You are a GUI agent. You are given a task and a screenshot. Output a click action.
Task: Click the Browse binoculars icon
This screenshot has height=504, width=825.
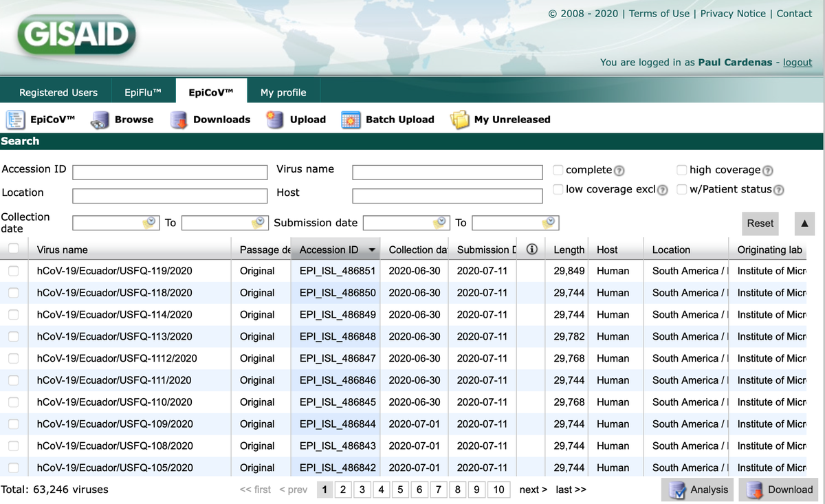(100, 120)
